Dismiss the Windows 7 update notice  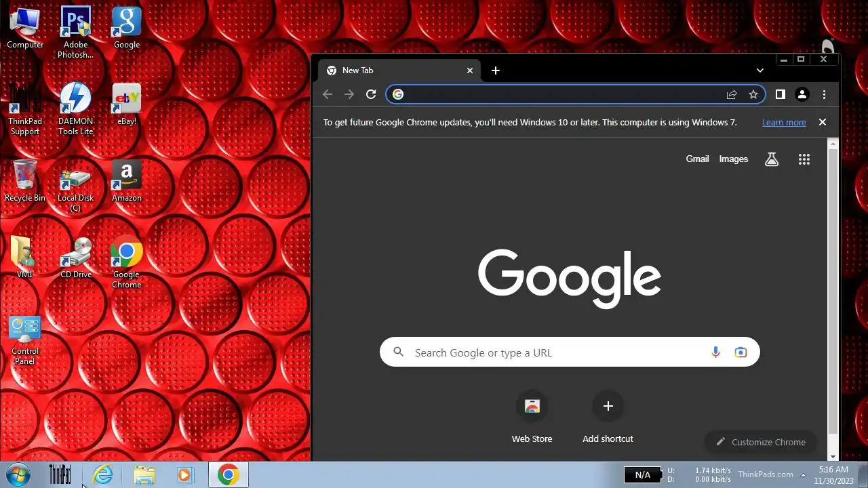click(x=823, y=123)
